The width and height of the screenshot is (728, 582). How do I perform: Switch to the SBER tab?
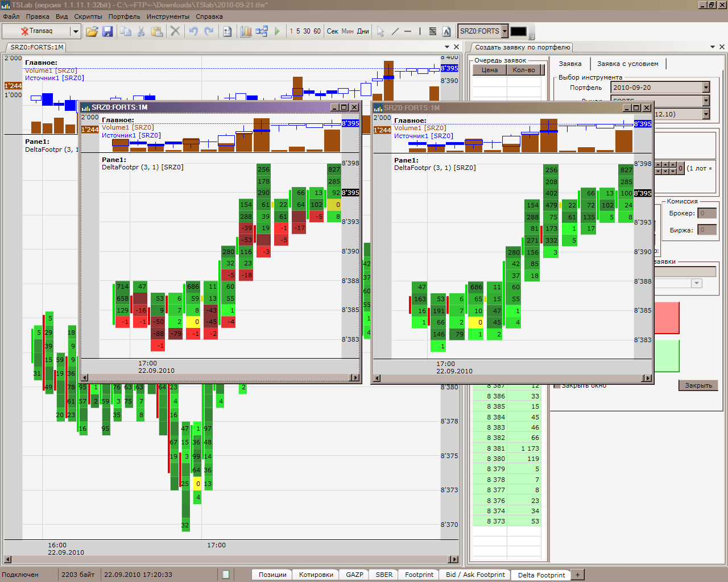click(x=384, y=575)
